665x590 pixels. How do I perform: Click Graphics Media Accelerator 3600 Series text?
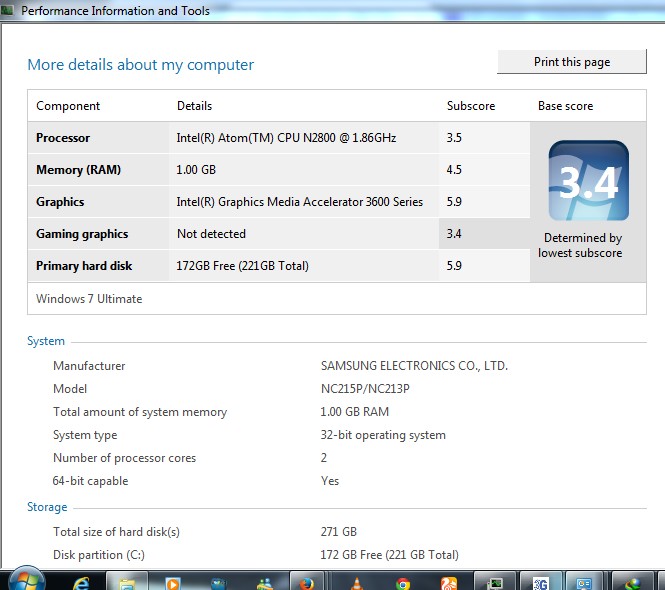point(299,202)
